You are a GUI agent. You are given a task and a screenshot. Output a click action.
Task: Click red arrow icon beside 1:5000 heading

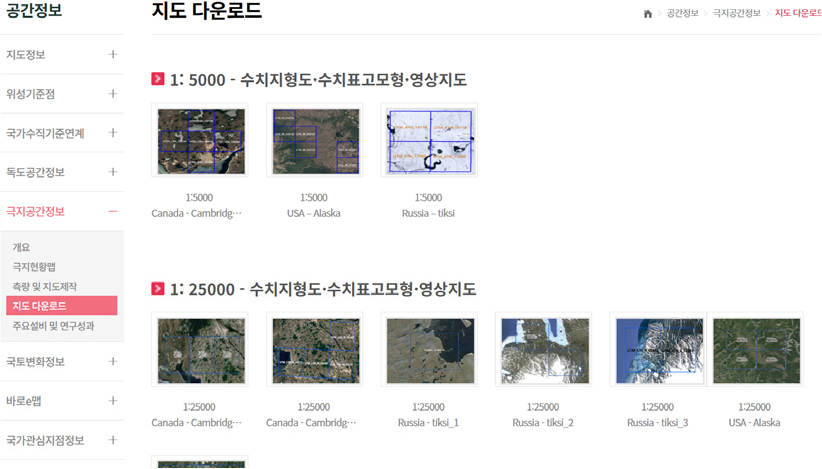158,79
